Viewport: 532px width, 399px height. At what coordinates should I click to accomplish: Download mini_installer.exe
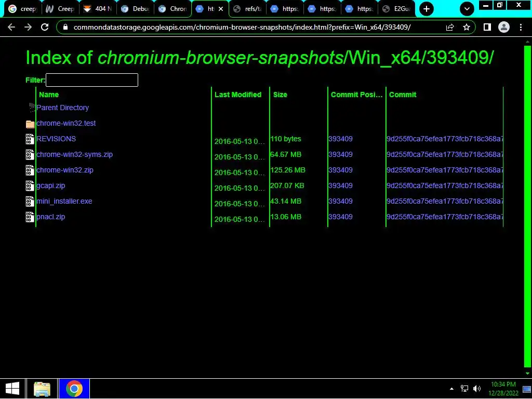64,201
